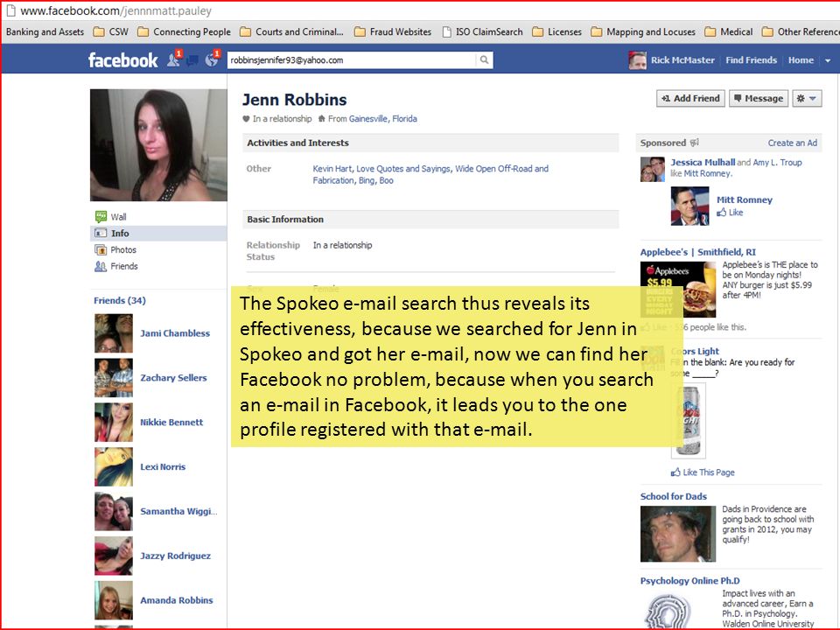Click Jami Chambless friend thumbnail

point(114,333)
